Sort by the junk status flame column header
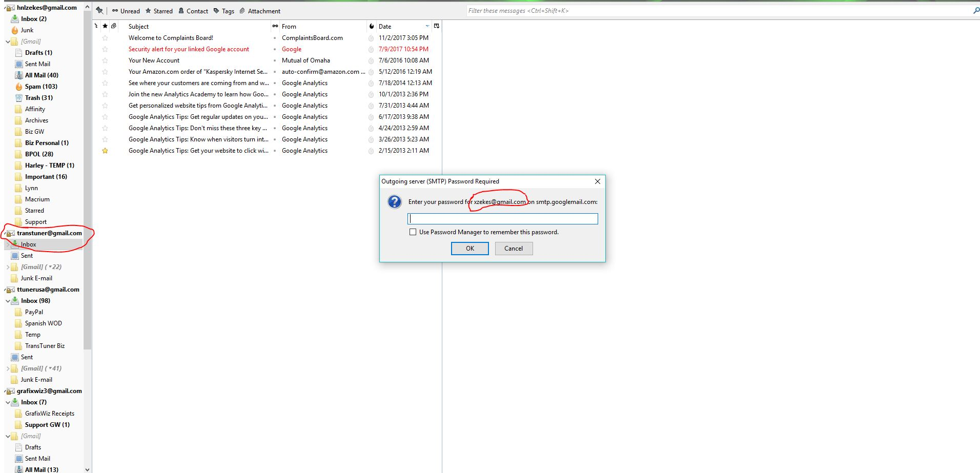This screenshot has height=473, width=980. [372, 26]
